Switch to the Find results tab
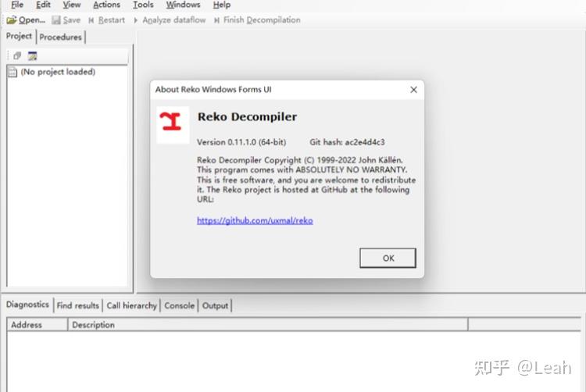This screenshot has width=586, height=392. click(77, 305)
